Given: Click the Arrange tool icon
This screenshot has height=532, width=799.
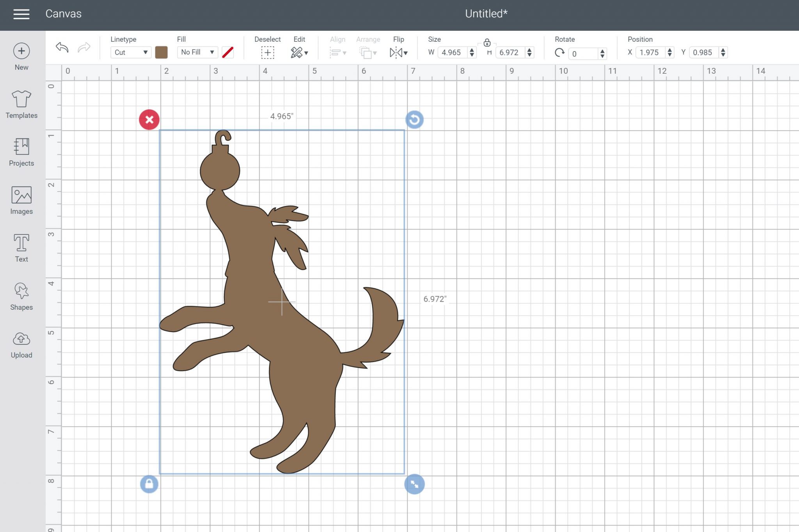Looking at the screenshot, I should [x=367, y=52].
